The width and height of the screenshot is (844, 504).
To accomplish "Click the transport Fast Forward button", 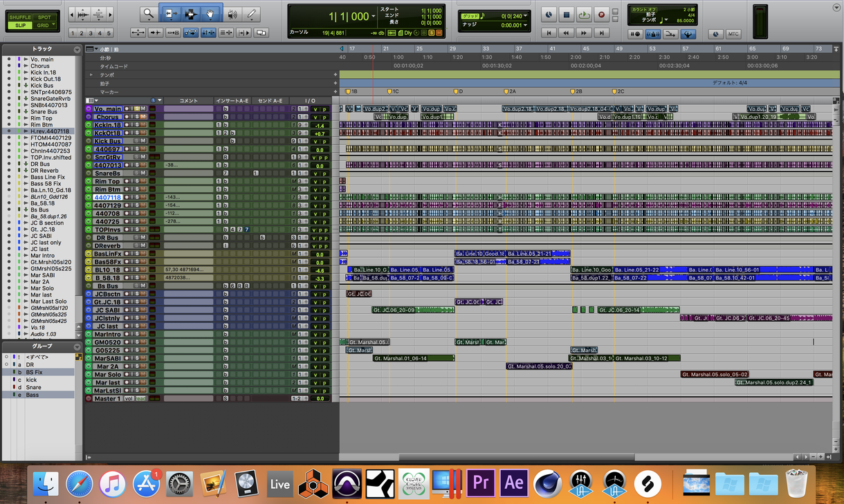I will pyautogui.click(x=585, y=32).
